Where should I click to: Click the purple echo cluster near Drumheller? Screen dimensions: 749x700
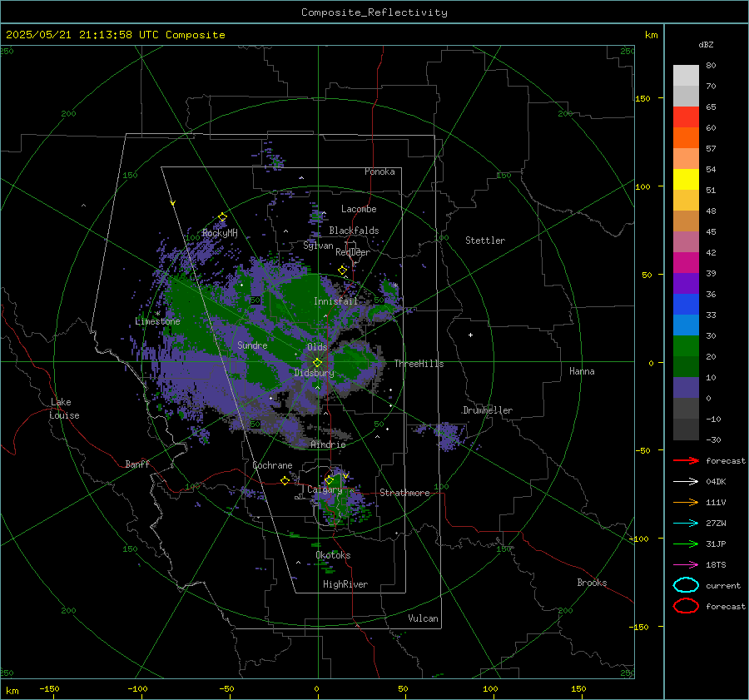pyautogui.click(x=447, y=436)
